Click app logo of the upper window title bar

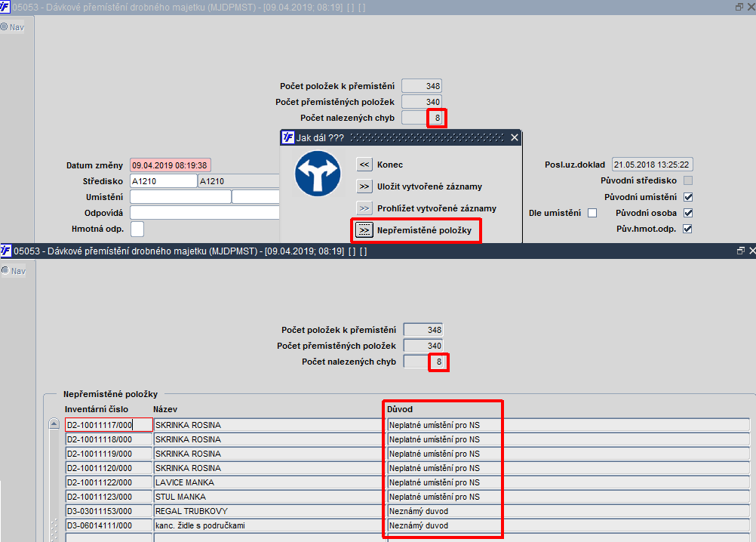tap(5, 7)
